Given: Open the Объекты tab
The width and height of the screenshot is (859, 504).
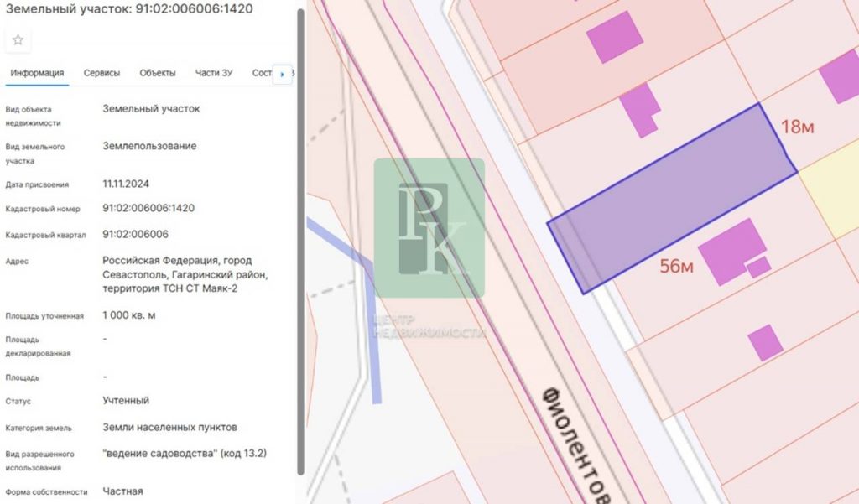Looking at the screenshot, I should [x=158, y=73].
